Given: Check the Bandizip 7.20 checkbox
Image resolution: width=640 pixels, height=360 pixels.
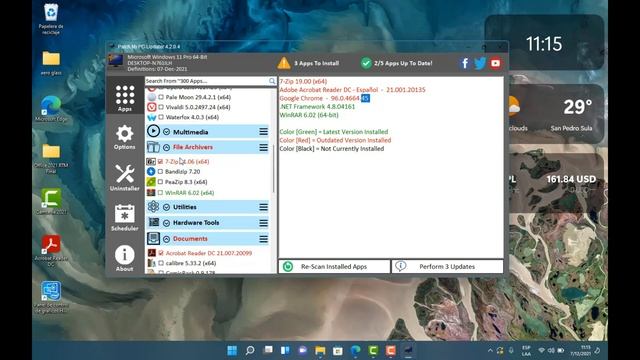Looking at the screenshot, I should pyautogui.click(x=160, y=172).
